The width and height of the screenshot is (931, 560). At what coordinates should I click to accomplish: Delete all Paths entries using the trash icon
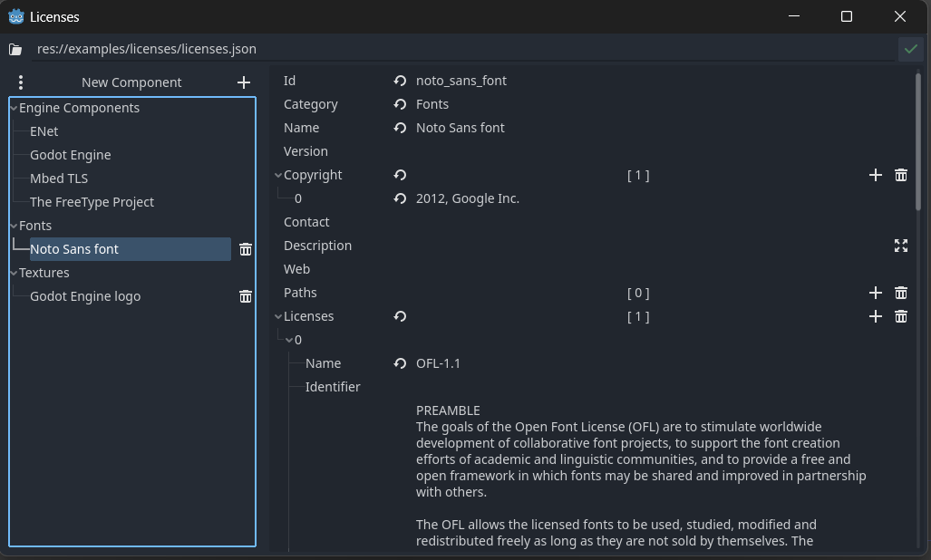pyautogui.click(x=900, y=293)
